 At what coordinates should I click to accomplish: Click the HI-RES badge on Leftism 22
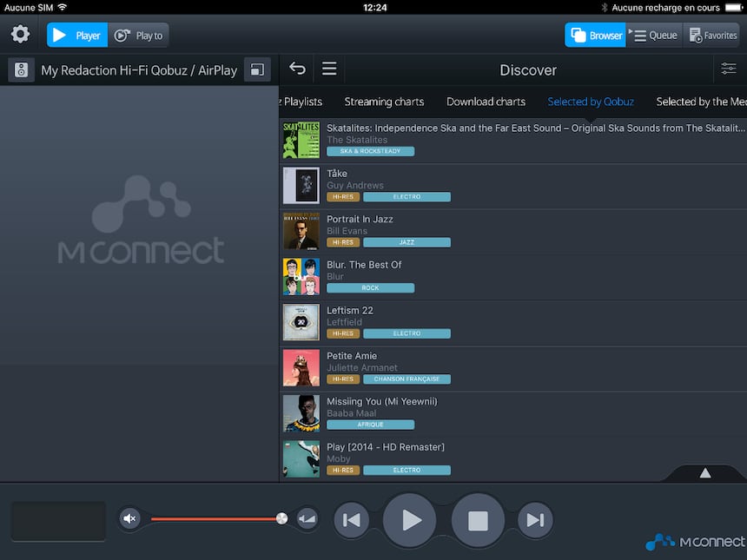pos(343,333)
